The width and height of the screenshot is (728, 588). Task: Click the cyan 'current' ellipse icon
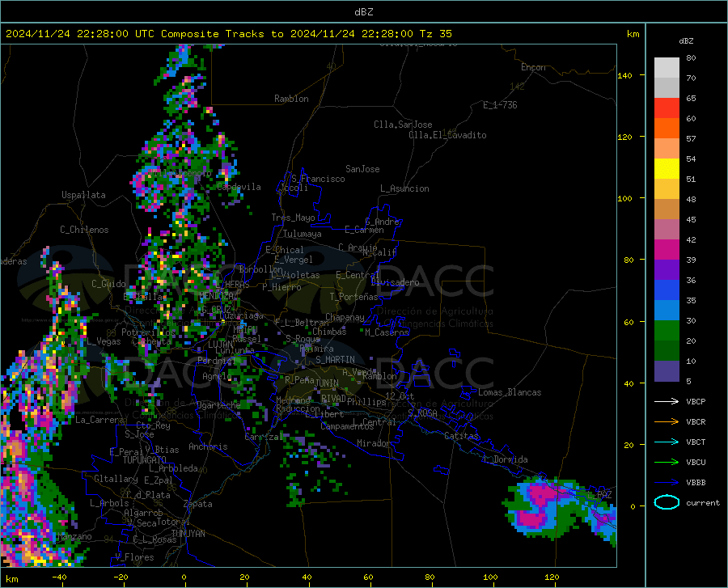[667, 502]
